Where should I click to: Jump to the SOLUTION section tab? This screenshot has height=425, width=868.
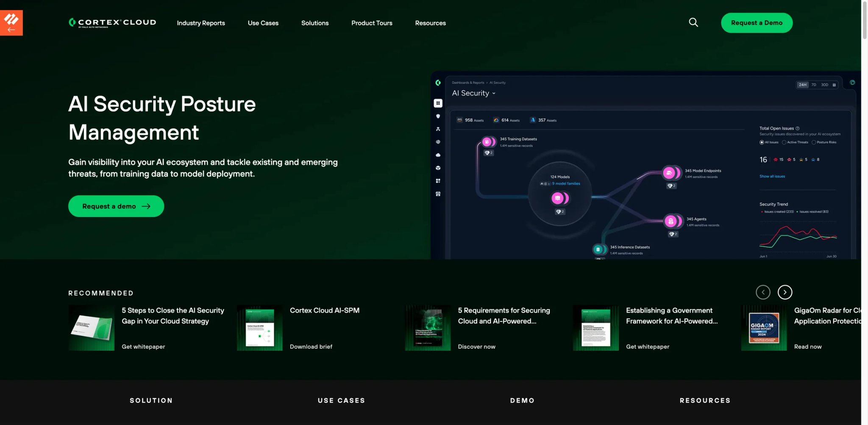(x=151, y=400)
